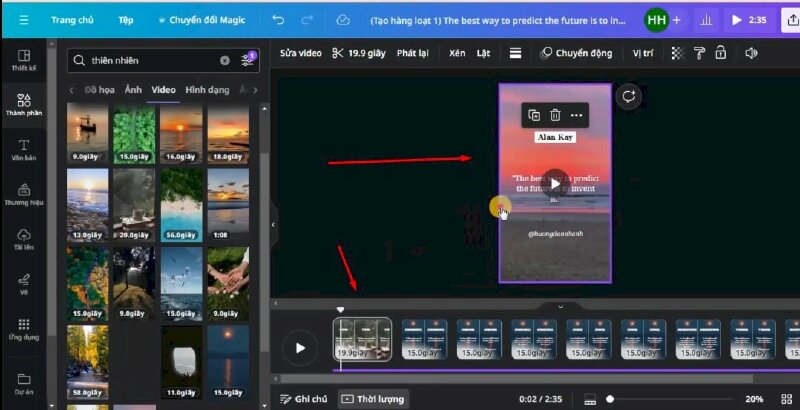
Task: Open the Văn bản text panel
Action: (23, 149)
